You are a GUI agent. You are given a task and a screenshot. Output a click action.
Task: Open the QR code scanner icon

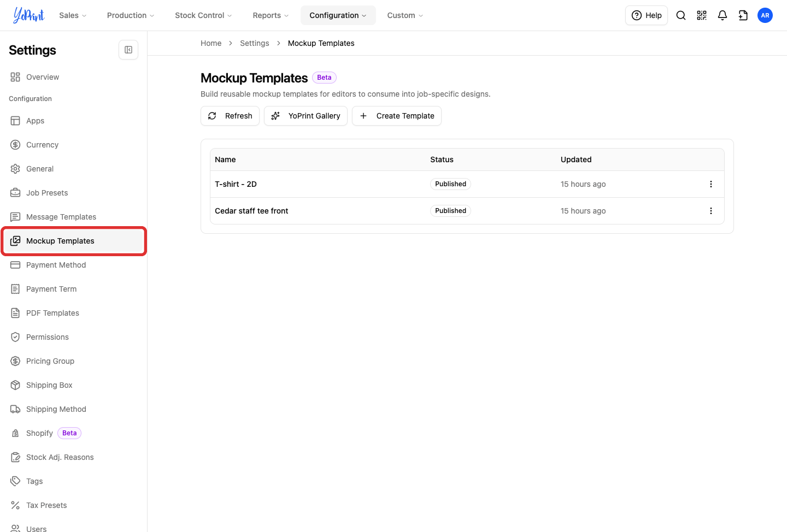(x=702, y=15)
